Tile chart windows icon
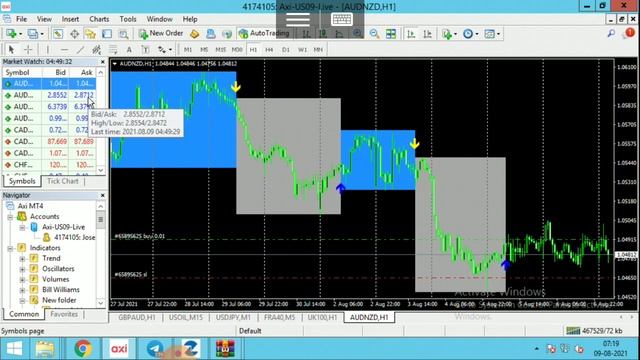 coord(391,33)
